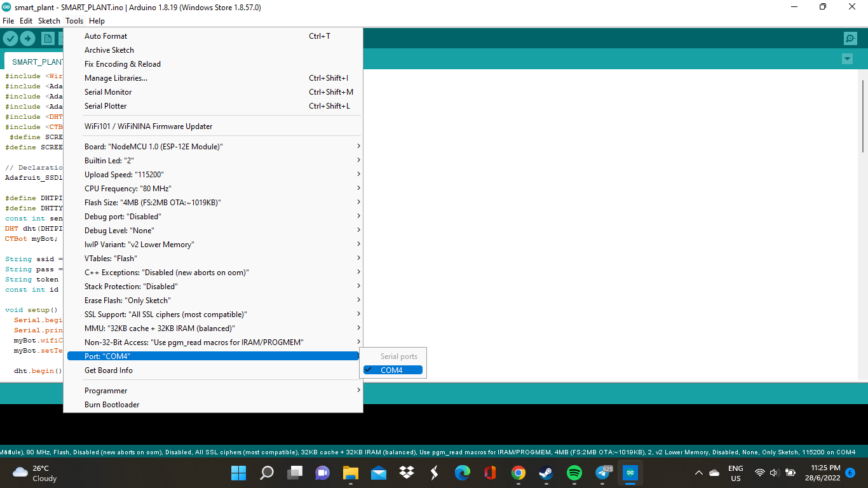Open notification center badge showing 6
The width and height of the screenshot is (868, 488).
pyautogui.click(x=850, y=473)
